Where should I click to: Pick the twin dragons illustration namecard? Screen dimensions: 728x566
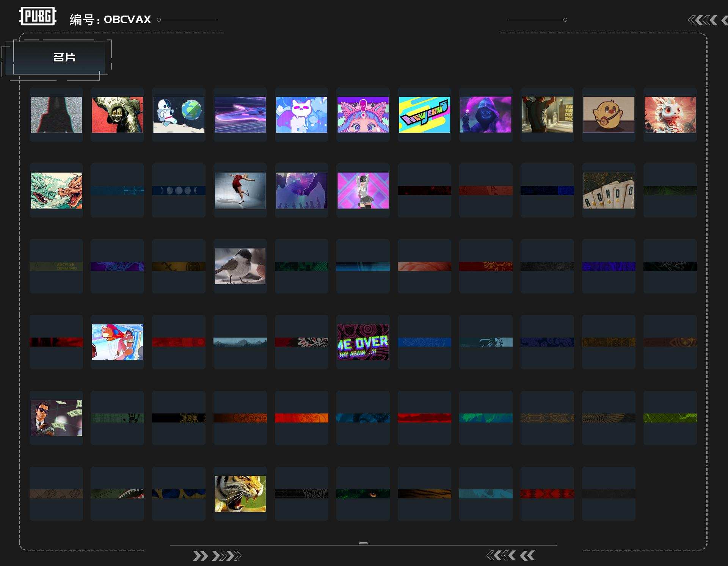point(56,190)
